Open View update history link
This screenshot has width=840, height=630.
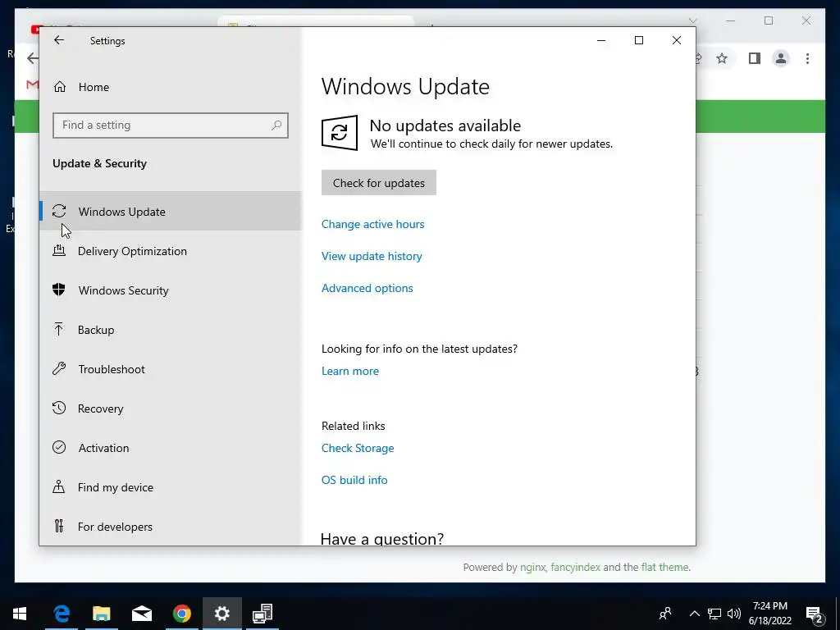(372, 256)
